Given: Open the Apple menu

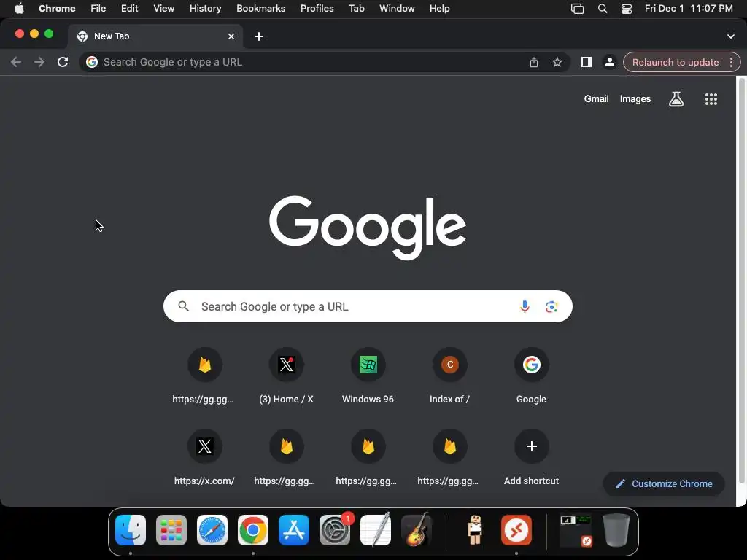Looking at the screenshot, I should point(19,9).
